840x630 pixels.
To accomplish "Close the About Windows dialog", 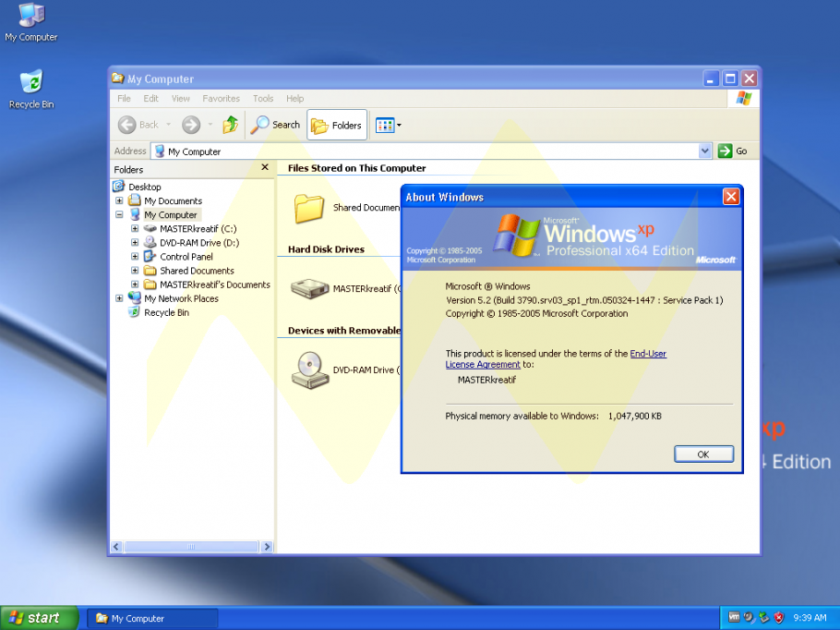I will [731, 197].
